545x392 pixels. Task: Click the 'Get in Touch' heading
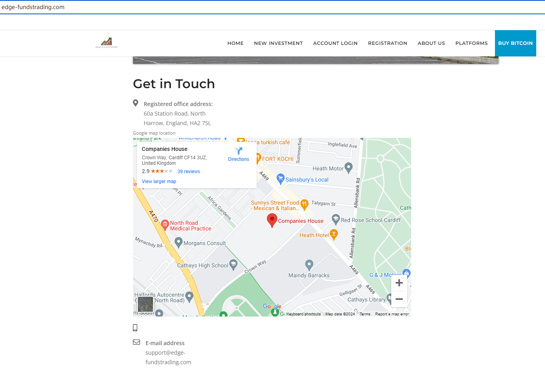pyautogui.click(x=174, y=84)
